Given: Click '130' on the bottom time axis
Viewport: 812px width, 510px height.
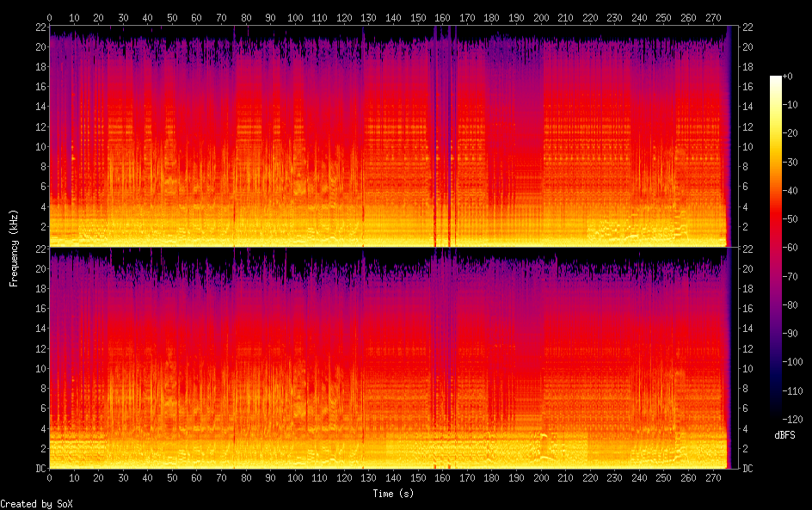Looking at the screenshot, I should click(x=369, y=478).
